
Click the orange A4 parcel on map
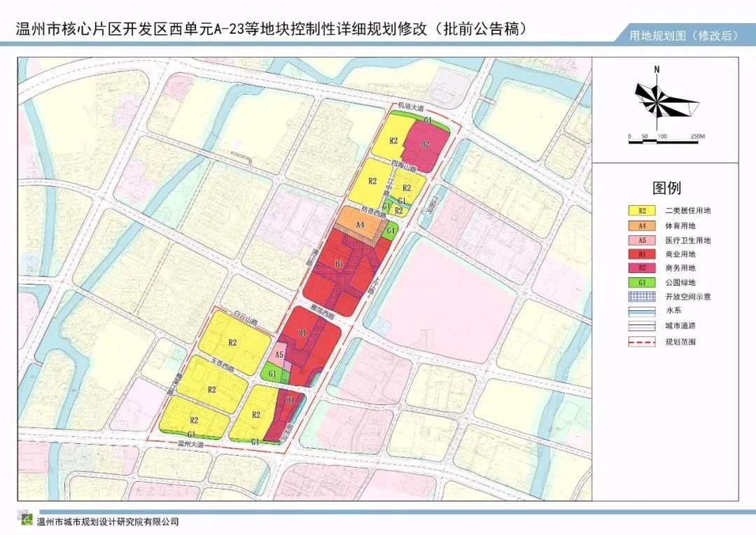click(x=360, y=224)
